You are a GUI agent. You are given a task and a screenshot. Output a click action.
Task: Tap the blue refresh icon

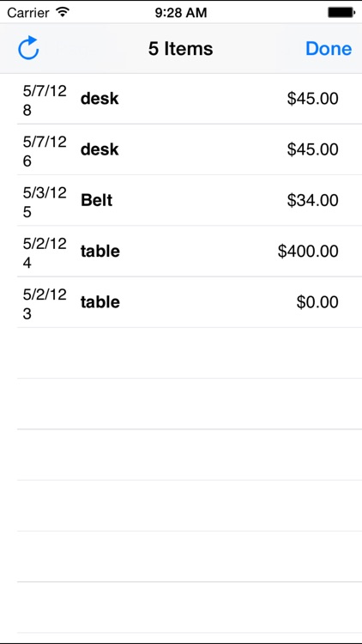coord(28,48)
